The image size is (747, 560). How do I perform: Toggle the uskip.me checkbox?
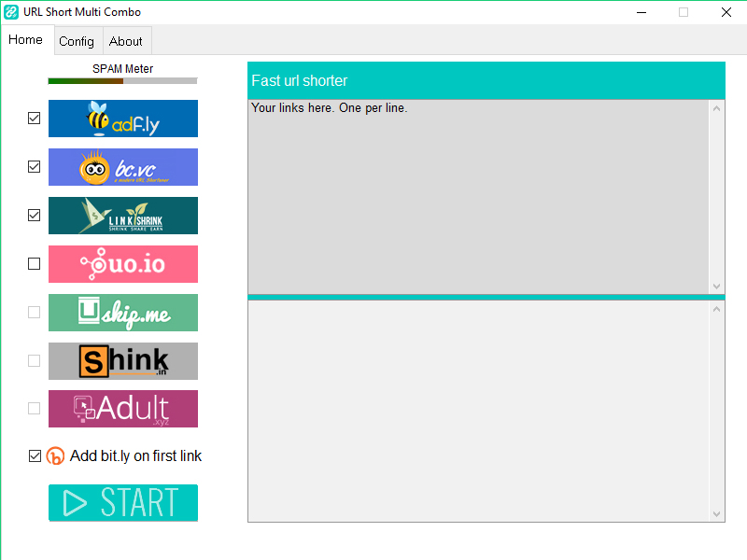click(x=34, y=313)
